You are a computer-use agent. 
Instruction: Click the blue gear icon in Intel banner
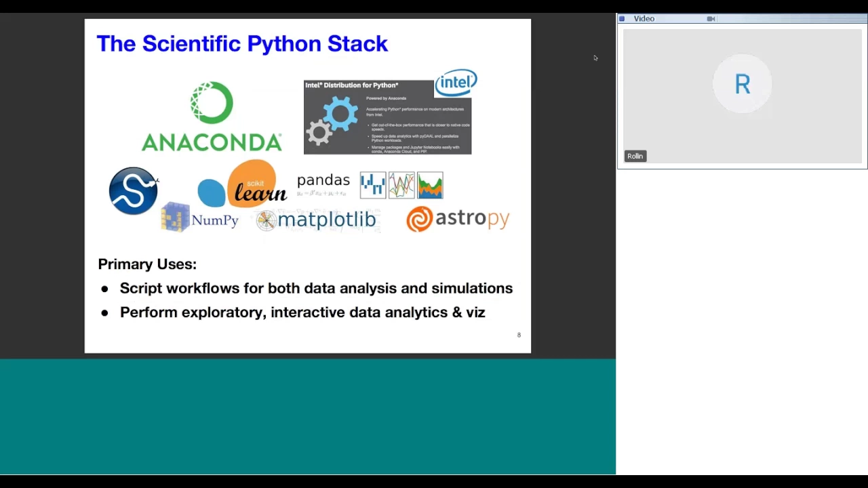pos(340,114)
